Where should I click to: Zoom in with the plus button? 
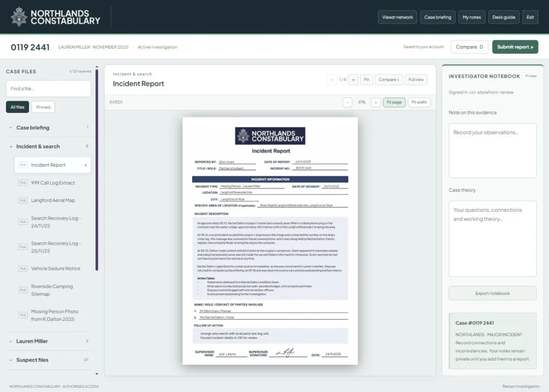click(376, 102)
